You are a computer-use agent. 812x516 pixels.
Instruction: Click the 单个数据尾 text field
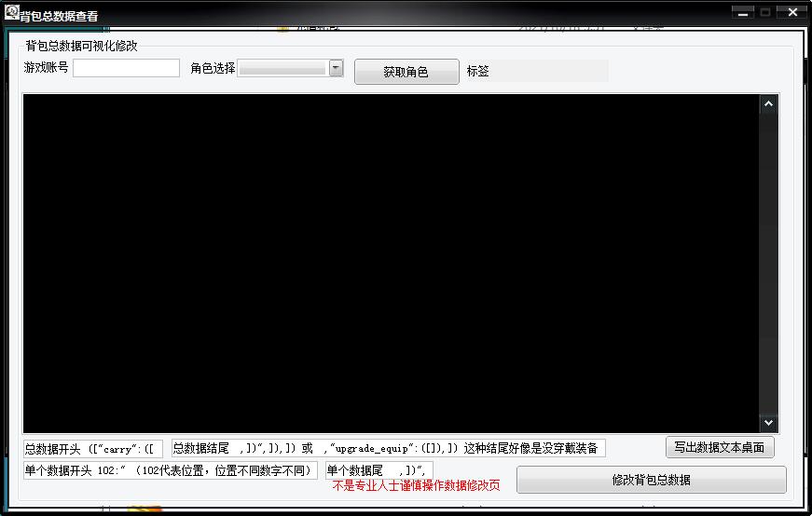tap(378, 470)
